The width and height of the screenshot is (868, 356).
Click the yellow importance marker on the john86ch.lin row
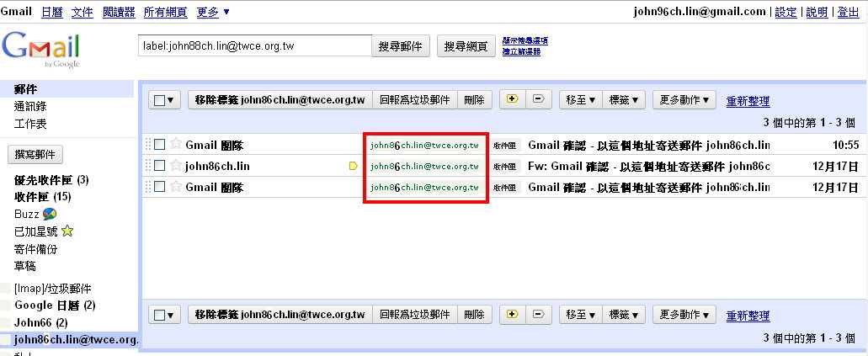tap(354, 166)
